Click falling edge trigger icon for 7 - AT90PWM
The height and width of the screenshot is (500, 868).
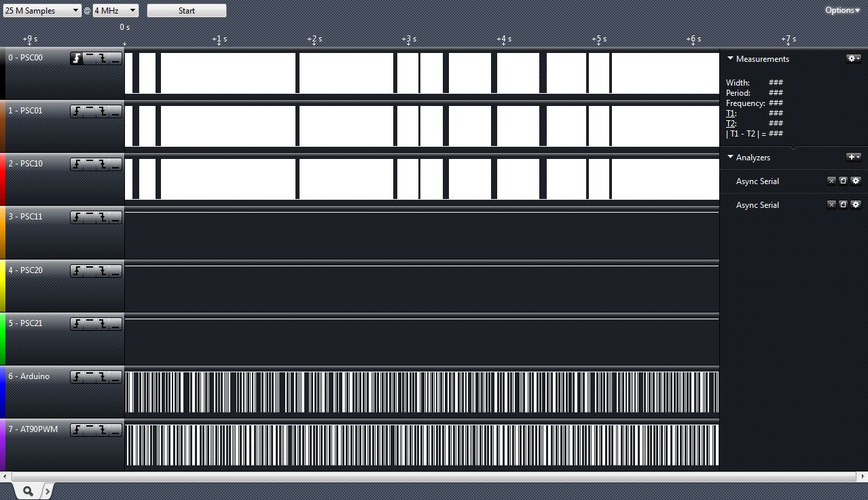[103, 430]
